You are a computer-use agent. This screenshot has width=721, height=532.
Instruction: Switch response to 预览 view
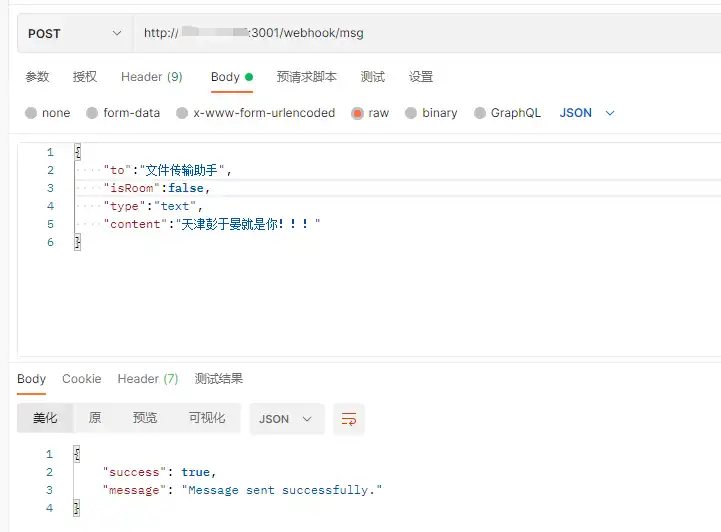(x=145, y=418)
